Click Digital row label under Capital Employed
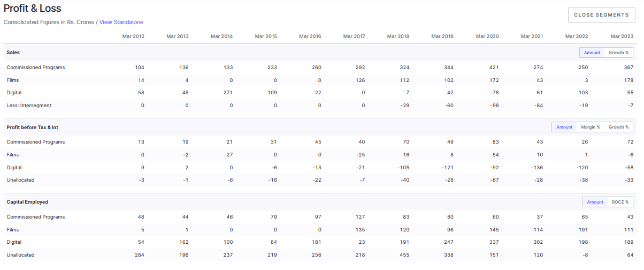 coord(14,242)
